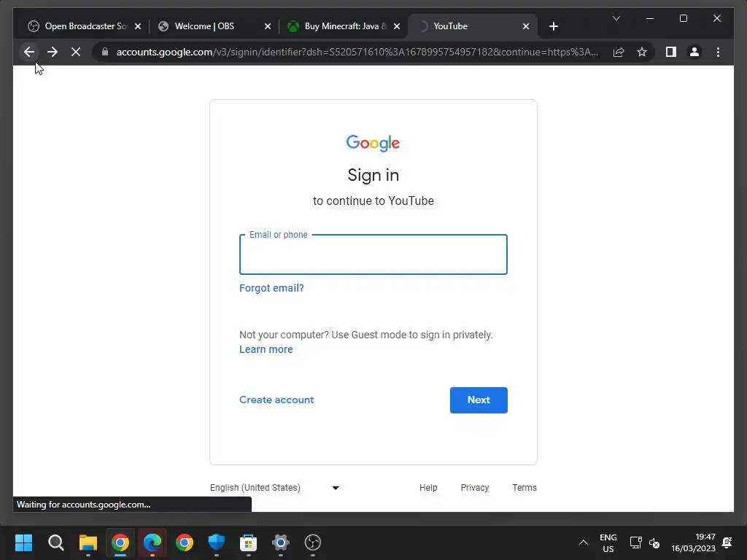Viewport: 747px width, 560px height.
Task: Open Windows taskbar search
Action: pos(55,542)
